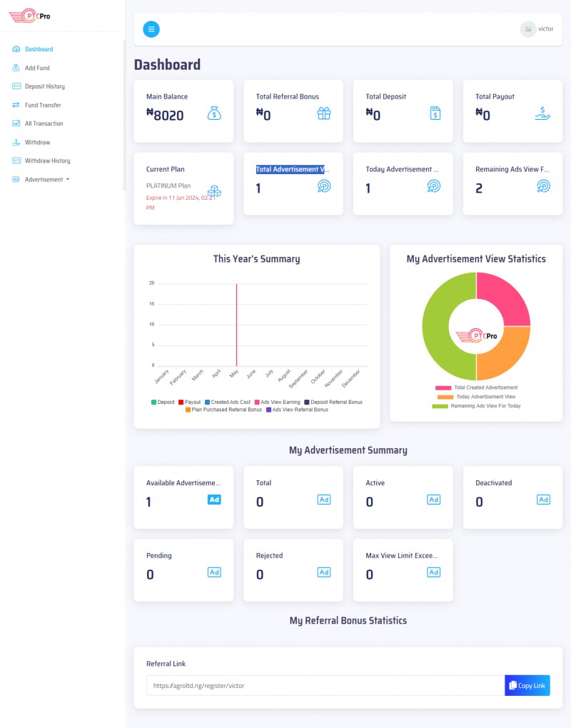The image size is (571, 728).
Task: Click the Ad icon on Rejected card
Action: [324, 572]
